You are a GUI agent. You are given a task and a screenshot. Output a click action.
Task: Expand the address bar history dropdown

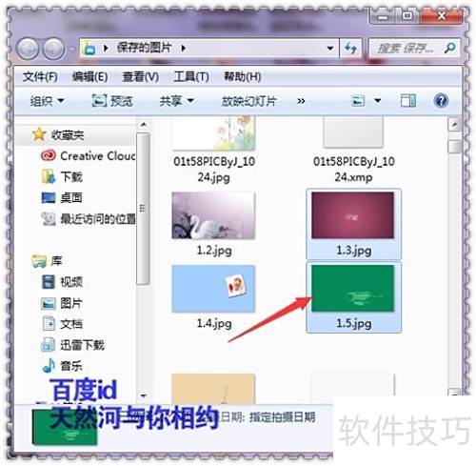click(x=330, y=49)
